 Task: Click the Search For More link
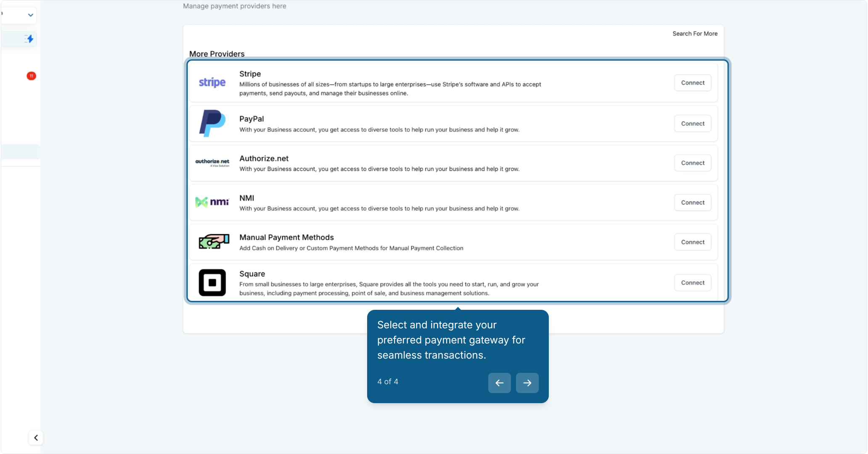(695, 34)
